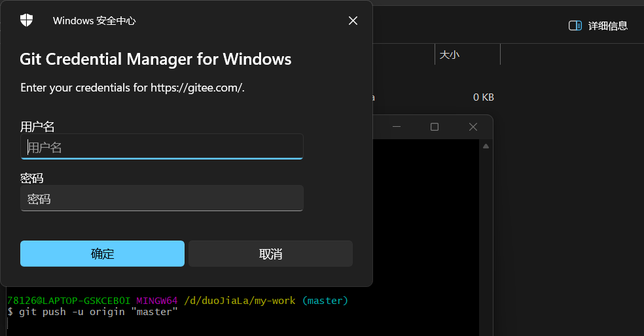Click the Windows Security shield icon
The image size is (644, 336).
26,20
